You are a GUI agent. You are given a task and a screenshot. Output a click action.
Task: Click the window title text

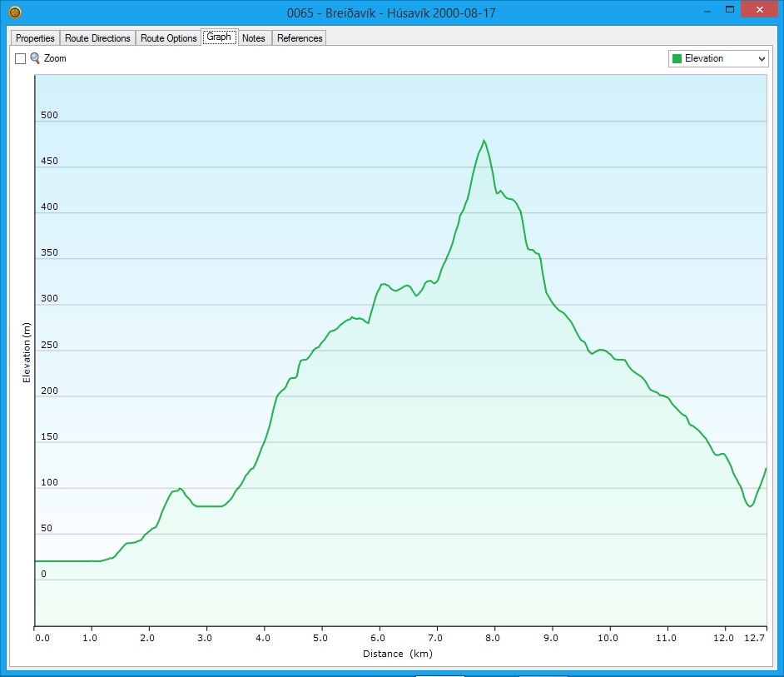(x=391, y=13)
